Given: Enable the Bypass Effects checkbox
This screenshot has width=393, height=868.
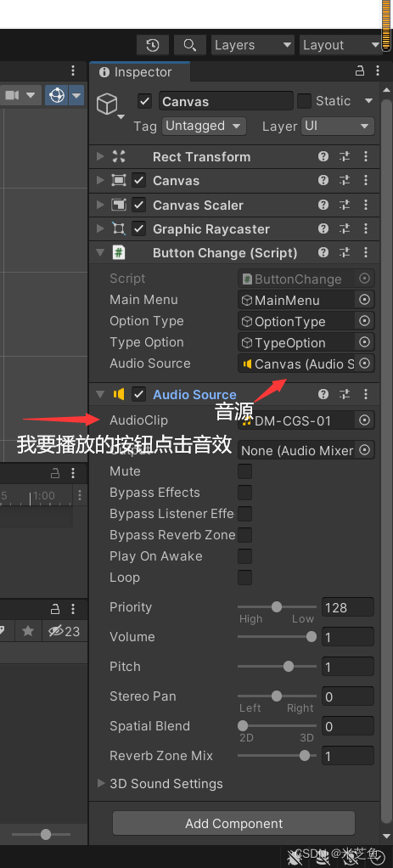Looking at the screenshot, I should coord(244,492).
